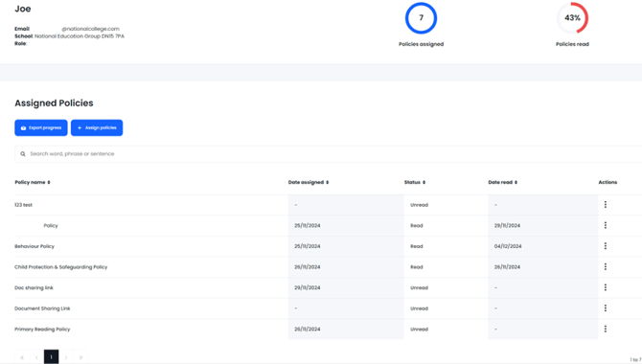This screenshot has height=364, width=642.
Task: Select page 1 in pagination
Action: click(x=51, y=357)
